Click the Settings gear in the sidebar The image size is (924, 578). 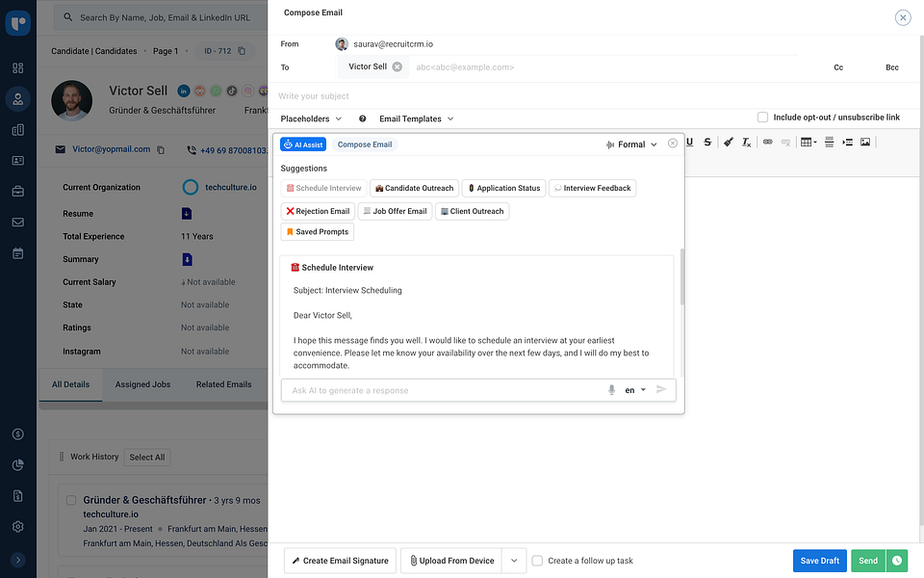click(17, 526)
